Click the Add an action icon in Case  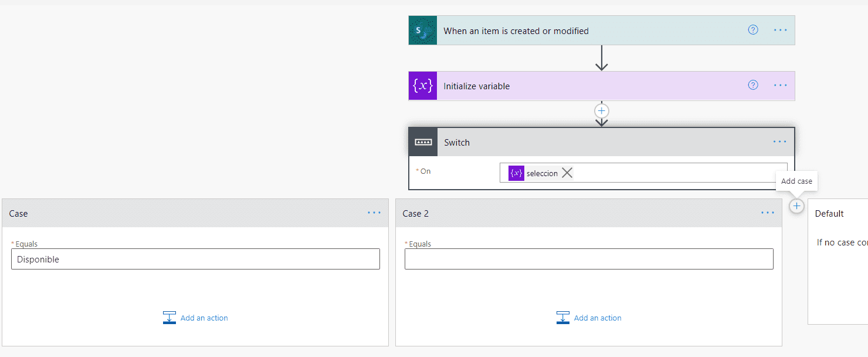[x=169, y=317]
